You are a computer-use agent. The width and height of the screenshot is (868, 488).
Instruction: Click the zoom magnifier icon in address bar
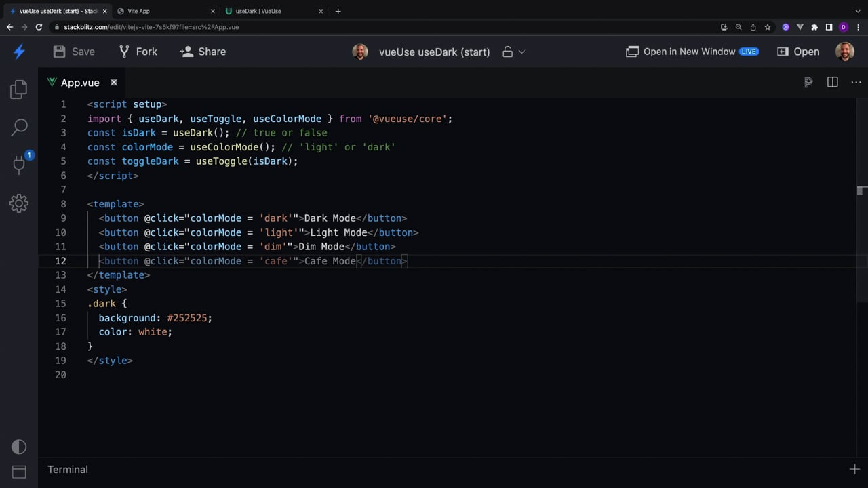point(738,27)
